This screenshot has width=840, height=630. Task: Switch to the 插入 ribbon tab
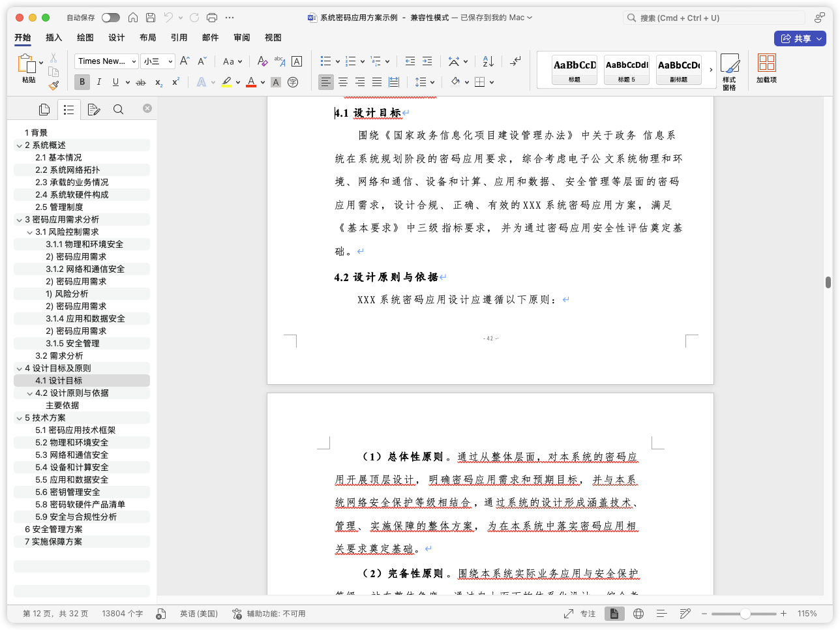[x=53, y=37]
